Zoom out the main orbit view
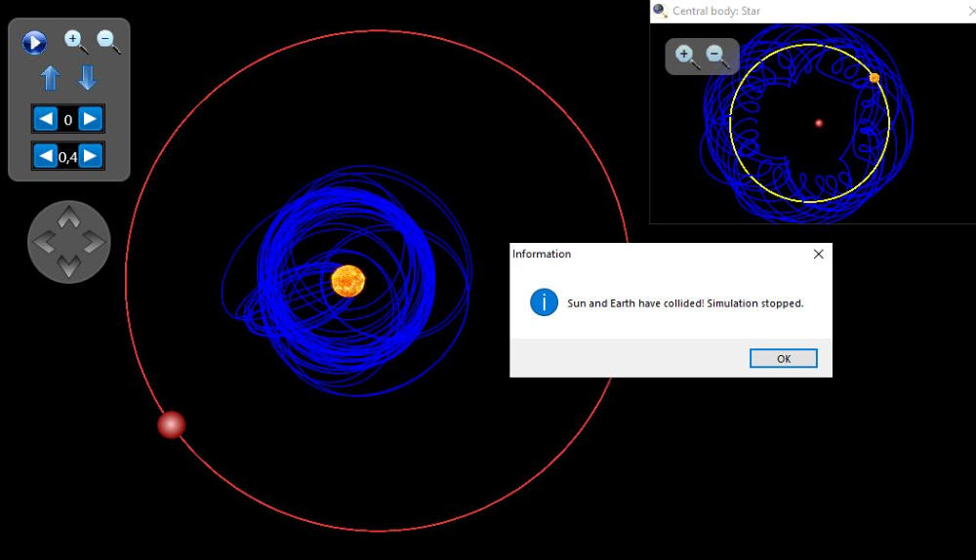This screenshot has height=560, width=976. (x=108, y=42)
